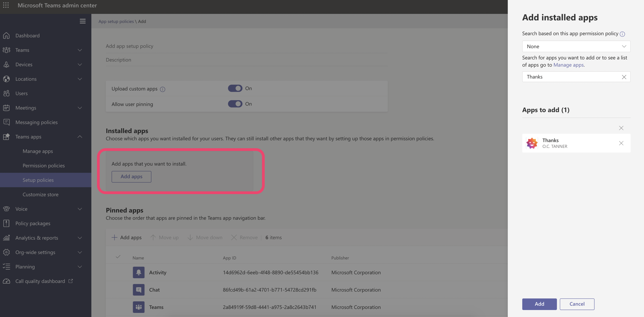Click the Chat app icon in list

pyautogui.click(x=138, y=290)
